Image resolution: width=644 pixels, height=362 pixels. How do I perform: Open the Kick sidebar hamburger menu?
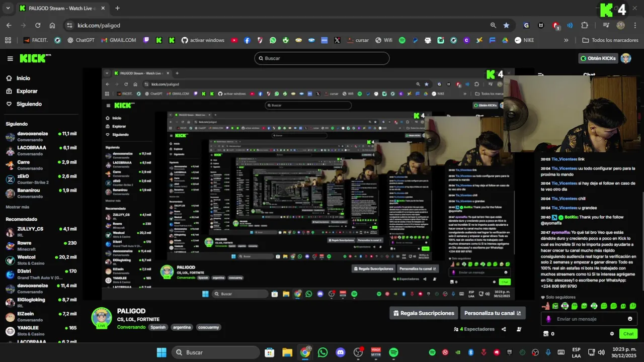pos(10,58)
